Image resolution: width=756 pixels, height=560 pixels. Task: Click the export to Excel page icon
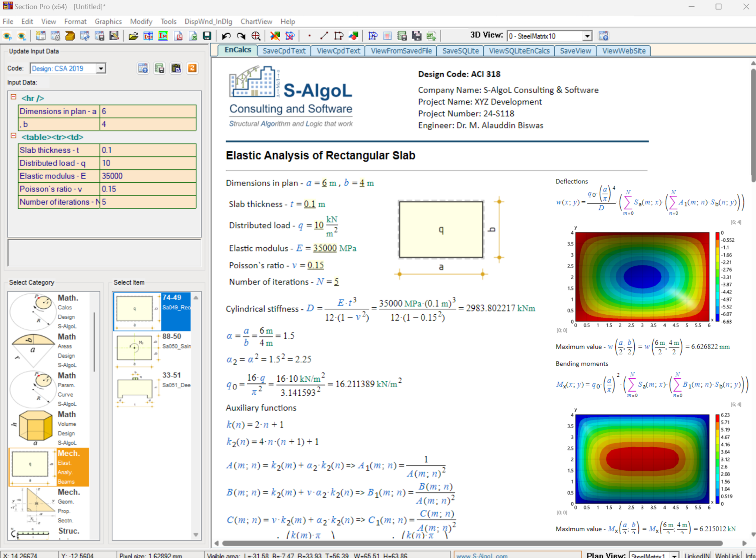point(193,36)
